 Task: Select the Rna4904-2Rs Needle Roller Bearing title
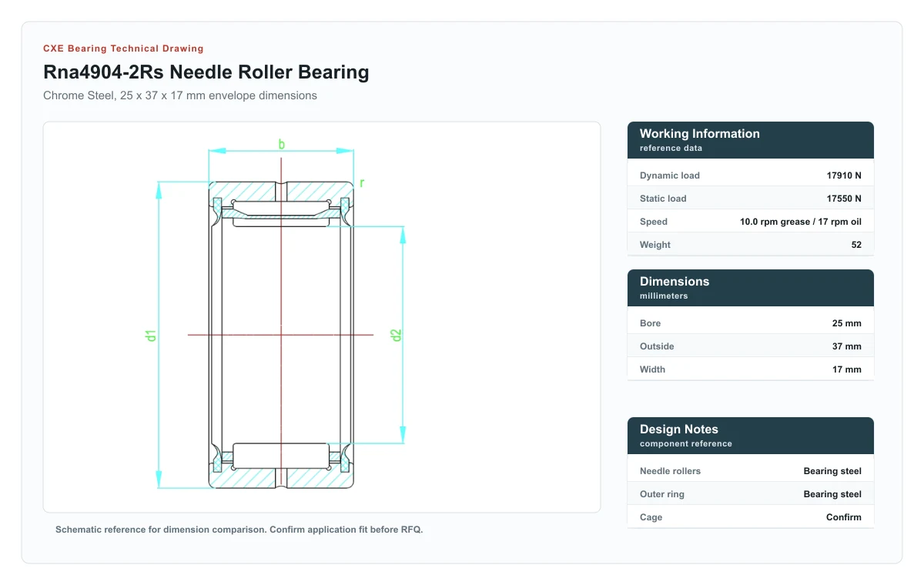206,72
